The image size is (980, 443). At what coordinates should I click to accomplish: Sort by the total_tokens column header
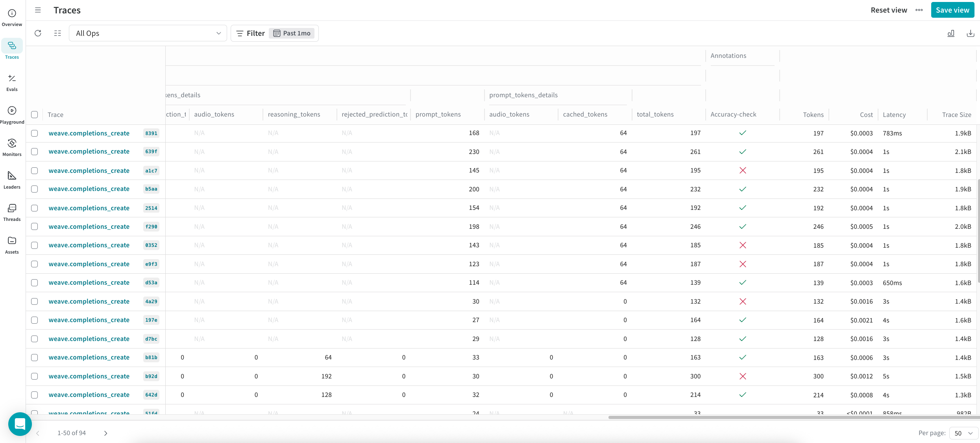(655, 114)
